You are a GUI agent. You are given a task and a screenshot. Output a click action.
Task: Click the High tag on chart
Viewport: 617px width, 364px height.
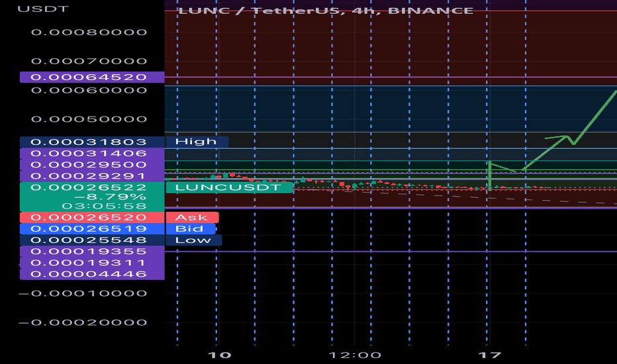(x=197, y=142)
